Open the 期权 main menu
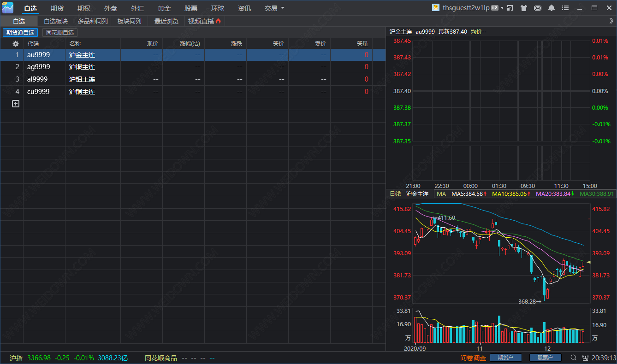This screenshot has width=617, height=364. pos(84,8)
